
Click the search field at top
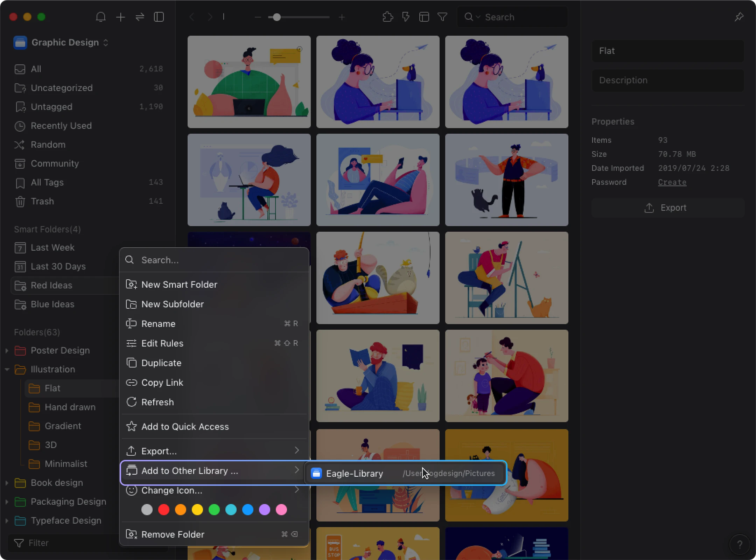coord(512,17)
